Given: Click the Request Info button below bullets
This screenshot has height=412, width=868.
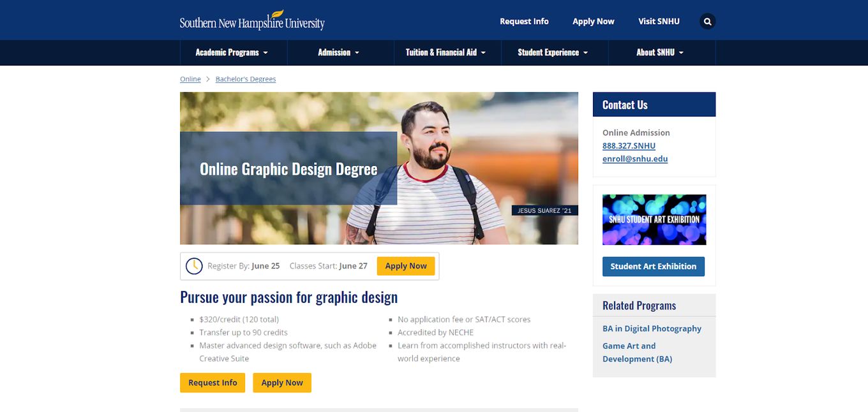Looking at the screenshot, I should (x=213, y=383).
